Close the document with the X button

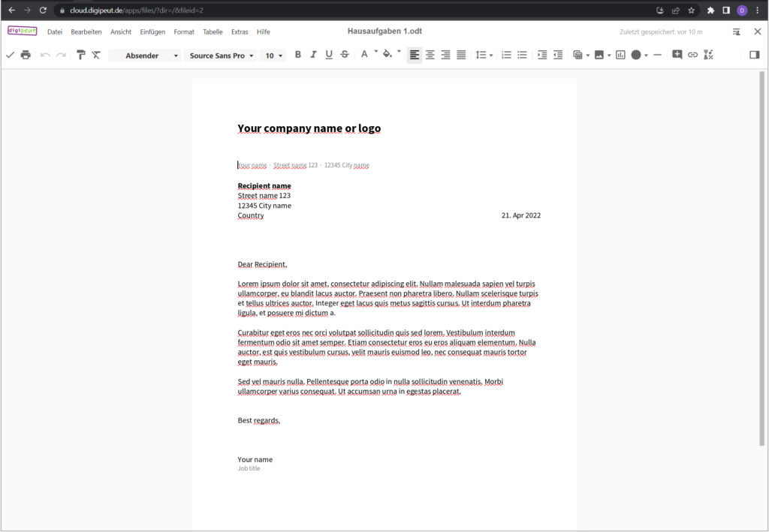(757, 32)
